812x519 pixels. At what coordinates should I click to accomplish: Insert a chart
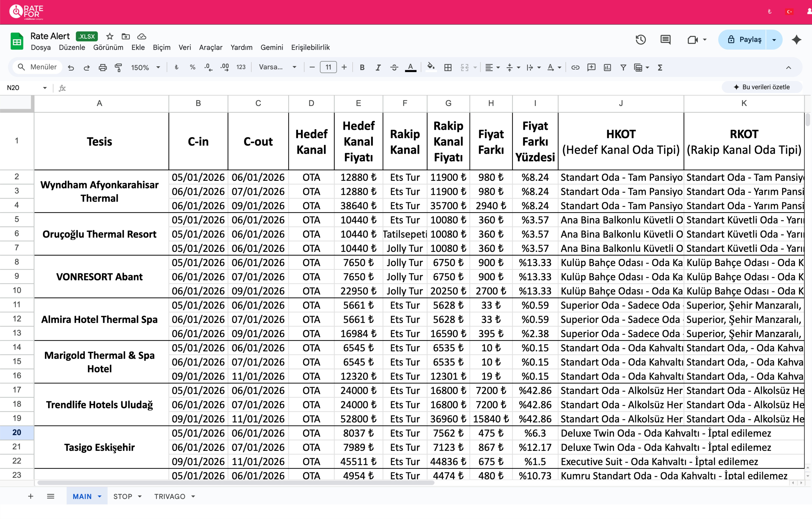[607, 68]
